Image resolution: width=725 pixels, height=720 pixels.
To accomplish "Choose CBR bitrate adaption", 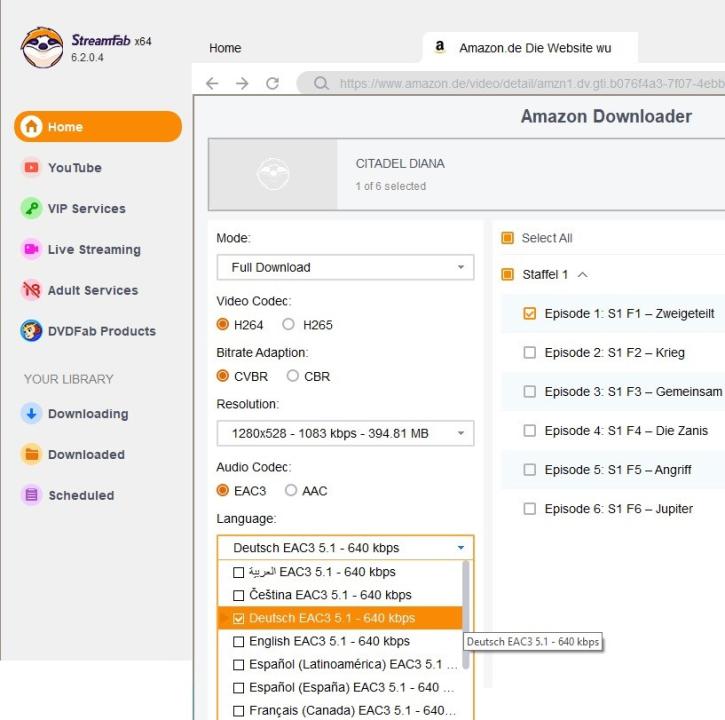I will click(292, 375).
